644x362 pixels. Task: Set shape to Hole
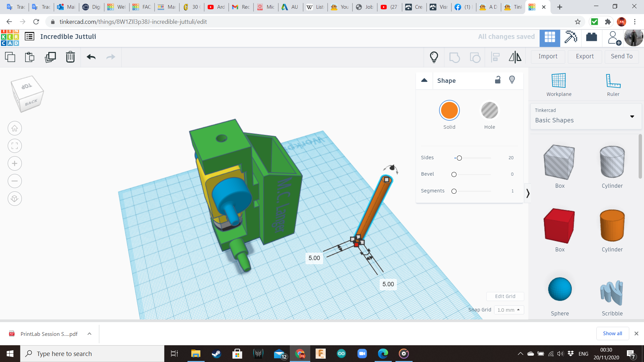click(489, 111)
